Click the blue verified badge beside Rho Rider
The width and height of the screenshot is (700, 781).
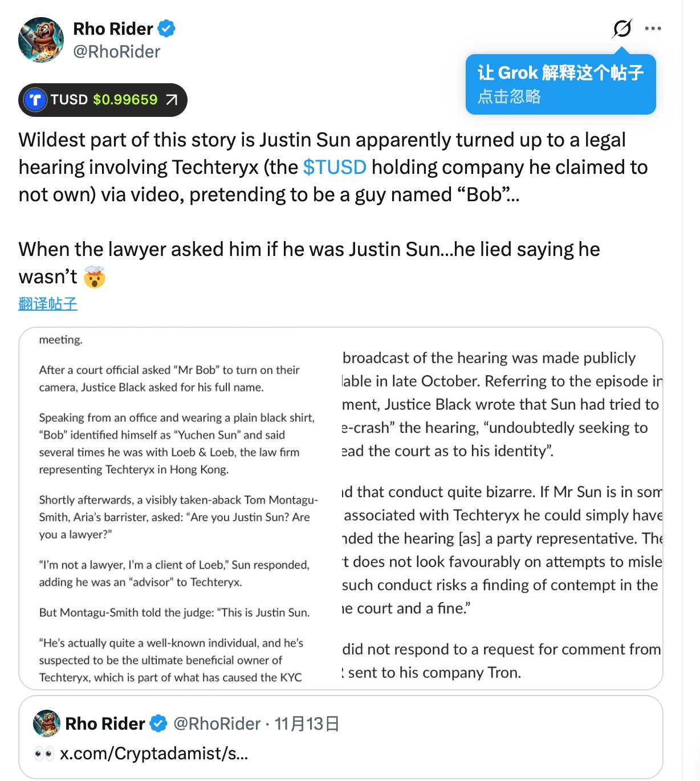166,29
